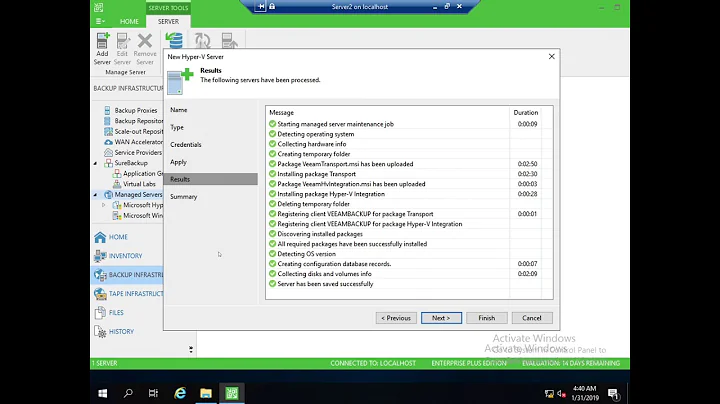720x404 pixels.
Task: Select 'Installing package Transport' row
Action: 409,174
